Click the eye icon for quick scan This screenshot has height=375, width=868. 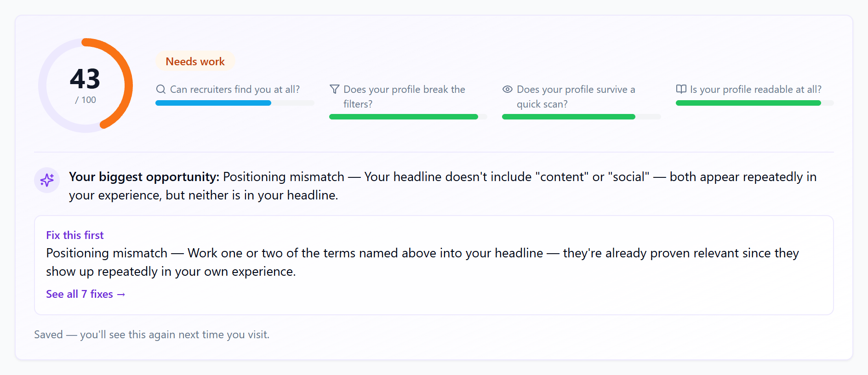point(508,89)
